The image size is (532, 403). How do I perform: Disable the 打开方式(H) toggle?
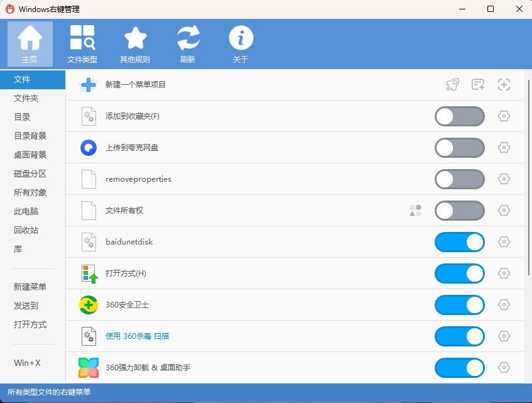pyautogui.click(x=460, y=273)
